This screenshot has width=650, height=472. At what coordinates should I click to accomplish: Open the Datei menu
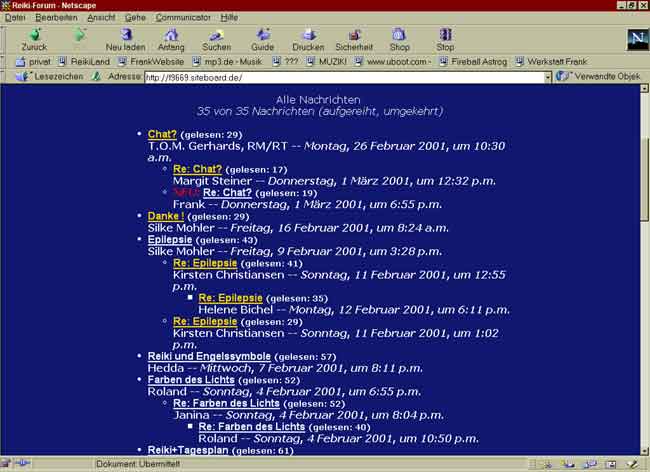coord(15,17)
